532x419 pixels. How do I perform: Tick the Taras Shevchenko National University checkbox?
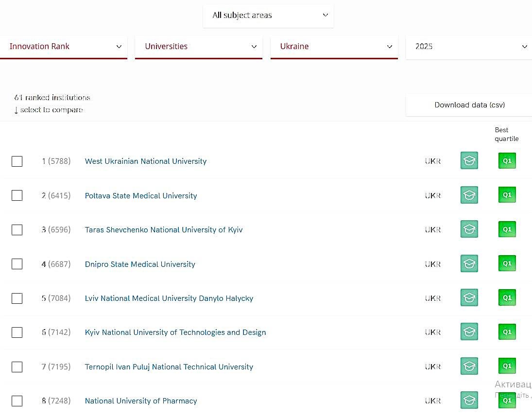coord(17,230)
